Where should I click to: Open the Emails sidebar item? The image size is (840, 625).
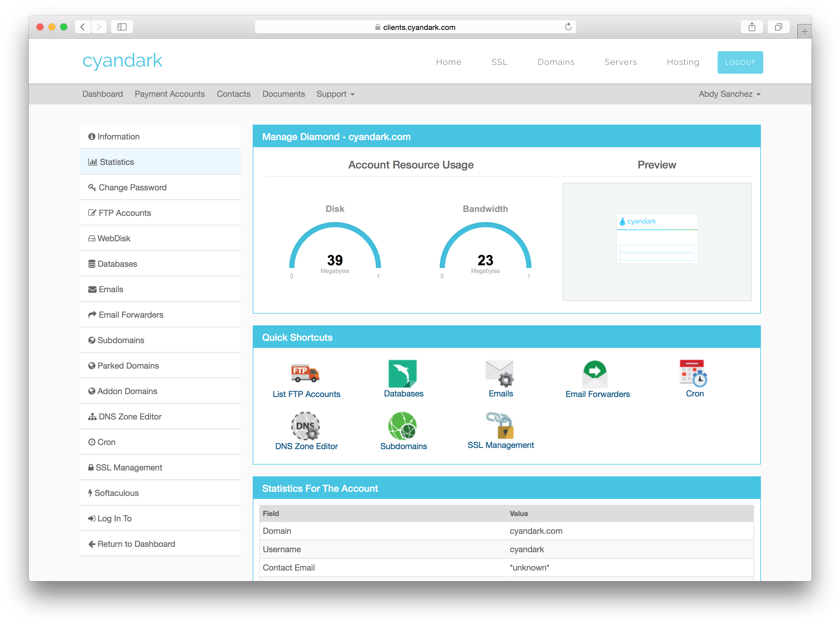(x=160, y=290)
